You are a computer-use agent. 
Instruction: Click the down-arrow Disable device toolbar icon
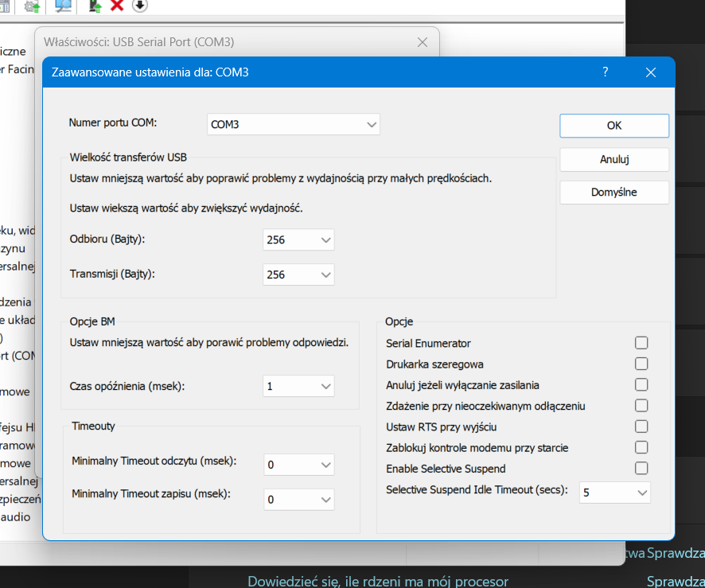pos(140,6)
